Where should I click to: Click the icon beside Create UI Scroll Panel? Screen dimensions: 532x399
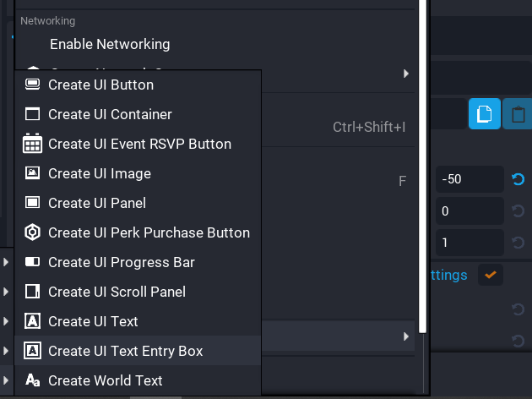pos(33,292)
